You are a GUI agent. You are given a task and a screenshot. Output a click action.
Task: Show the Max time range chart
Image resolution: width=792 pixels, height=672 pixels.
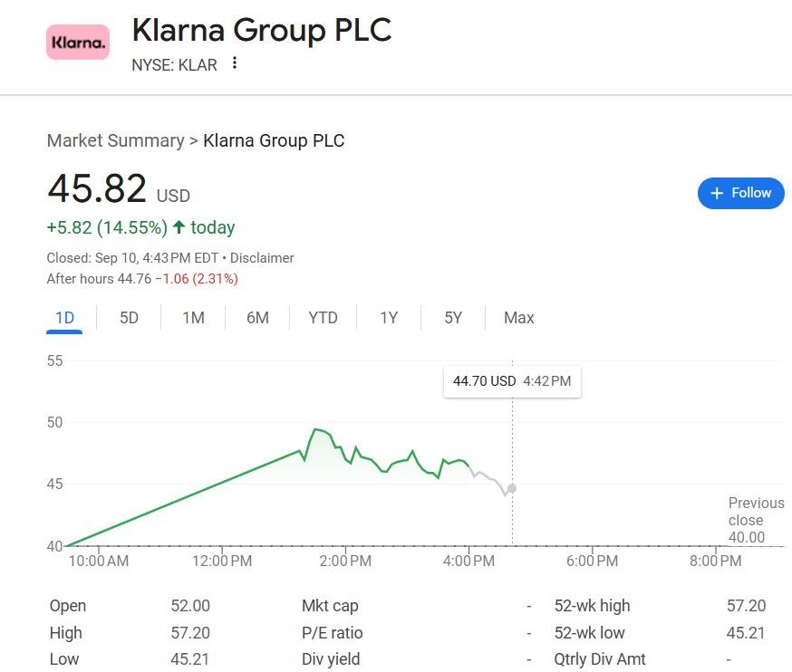point(519,318)
